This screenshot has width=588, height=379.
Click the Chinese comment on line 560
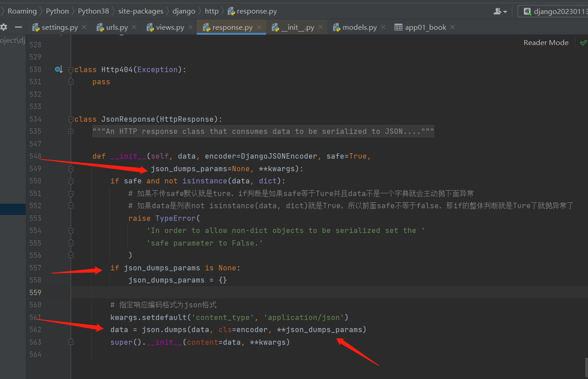point(163,305)
